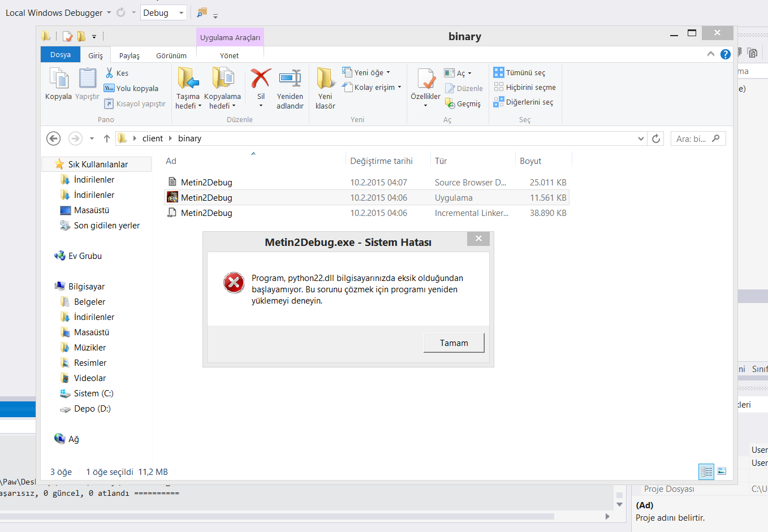Open Explorer help question mark icon
This screenshot has width=768, height=532.
(726, 54)
